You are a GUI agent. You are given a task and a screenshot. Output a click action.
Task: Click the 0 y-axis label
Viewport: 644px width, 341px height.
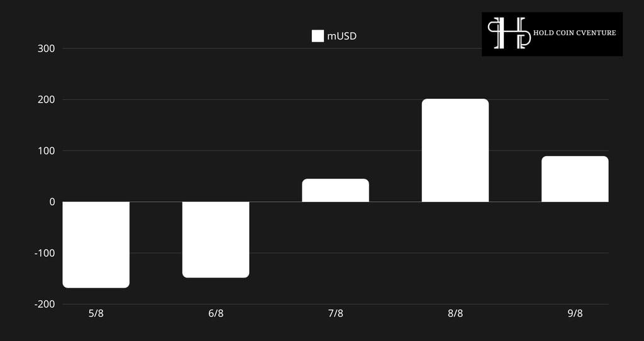pyautogui.click(x=52, y=202)
